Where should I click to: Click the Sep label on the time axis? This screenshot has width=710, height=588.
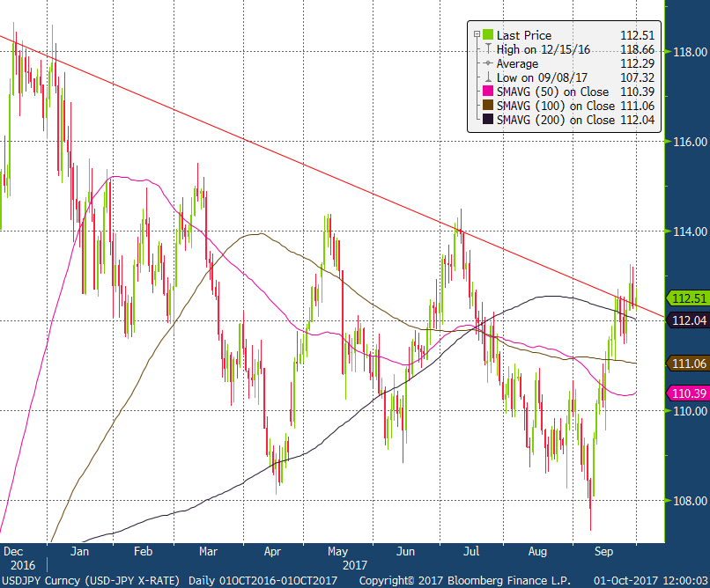click(x=603, y=552)
